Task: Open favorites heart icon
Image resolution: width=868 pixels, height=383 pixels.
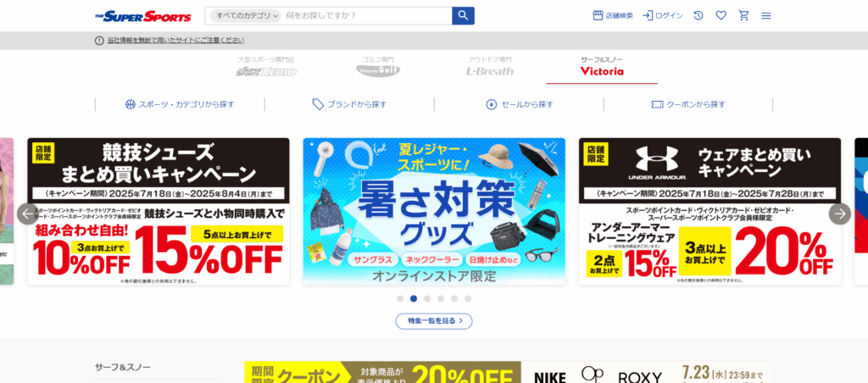Action: (x=721, y=15)
